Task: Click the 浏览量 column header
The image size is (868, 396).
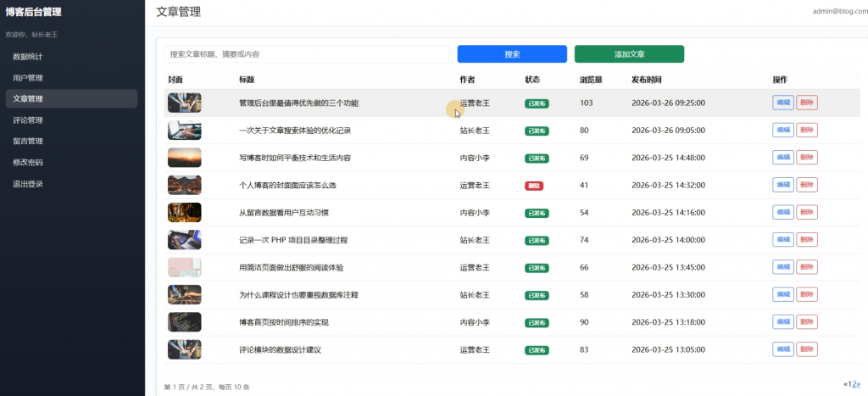Action: tap(591, 80)
